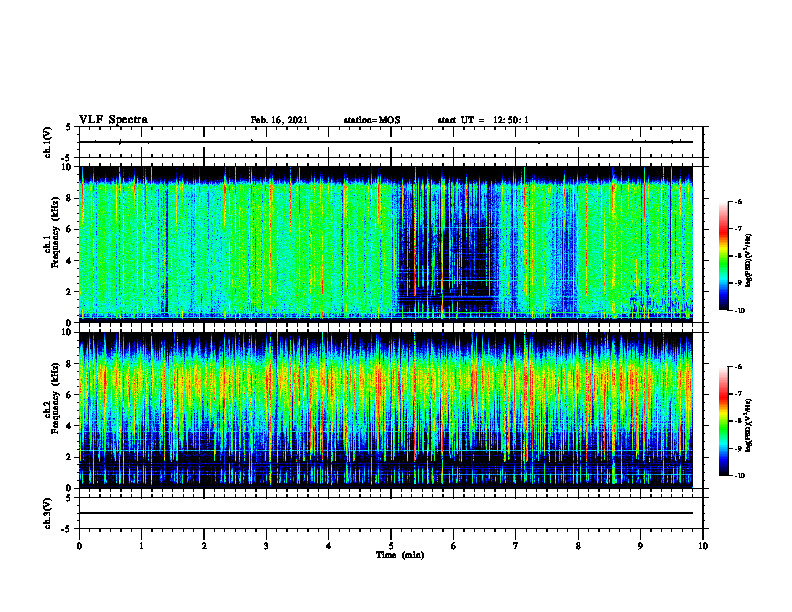Click the ch.1 spectrogram color scale bar

click(x=723, y=256)
